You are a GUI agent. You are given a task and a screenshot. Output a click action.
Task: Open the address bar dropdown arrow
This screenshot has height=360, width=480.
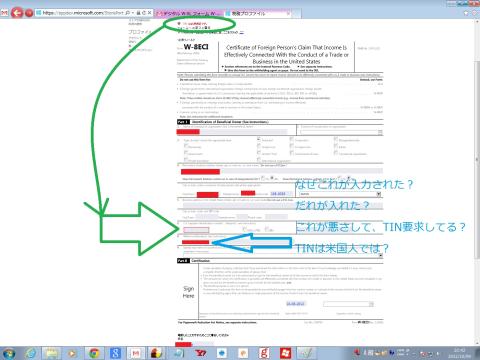[x=133, y=13]
